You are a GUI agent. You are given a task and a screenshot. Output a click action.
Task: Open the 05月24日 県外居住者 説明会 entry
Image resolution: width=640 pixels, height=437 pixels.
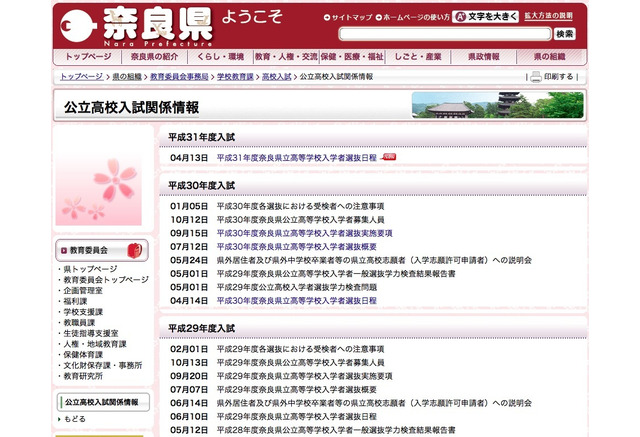pos(374,260)
